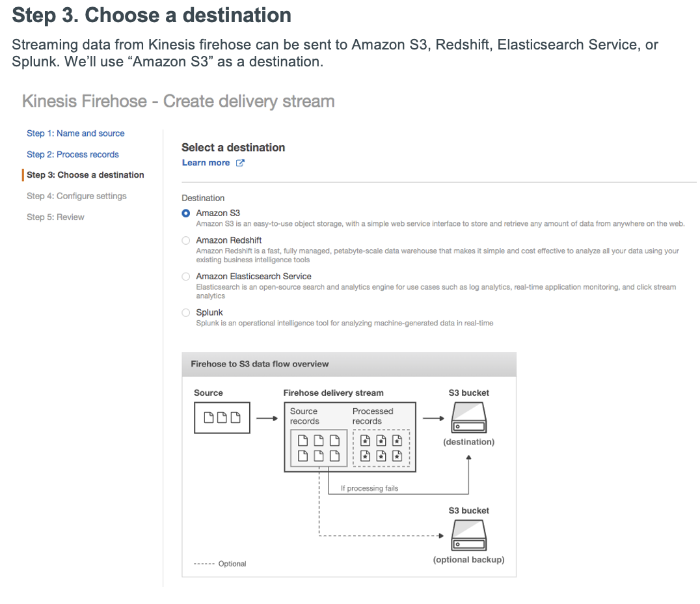Click the Source documents icon box
The width and height of the screenshot is (700, 604).
click(222, 418)
